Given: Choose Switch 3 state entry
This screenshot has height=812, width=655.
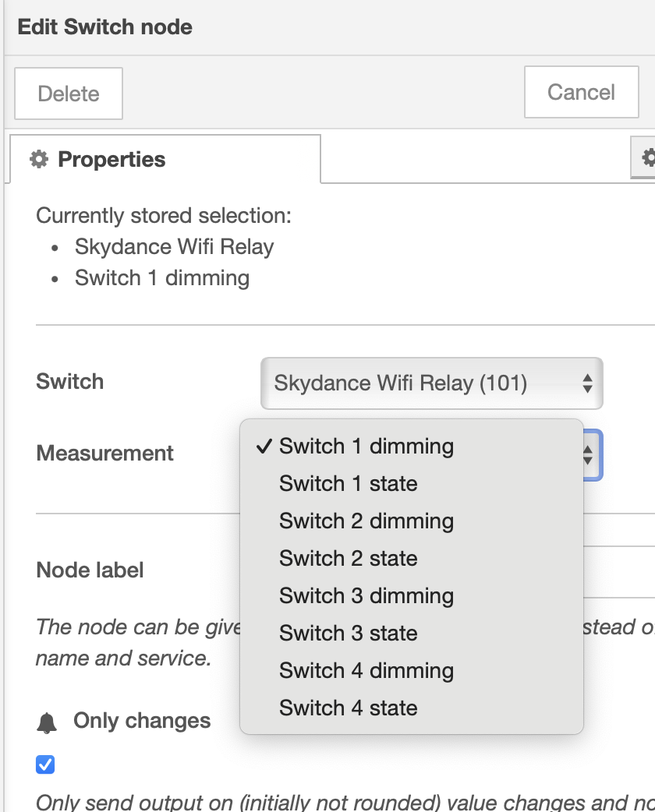Looking at the screenshot, I should click(x=348, y=634).
